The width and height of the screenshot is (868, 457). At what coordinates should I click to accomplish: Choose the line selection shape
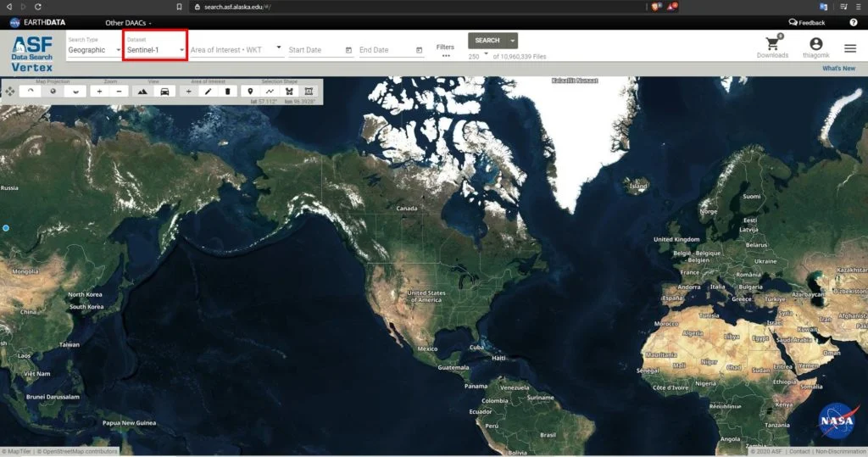[270, 92]
